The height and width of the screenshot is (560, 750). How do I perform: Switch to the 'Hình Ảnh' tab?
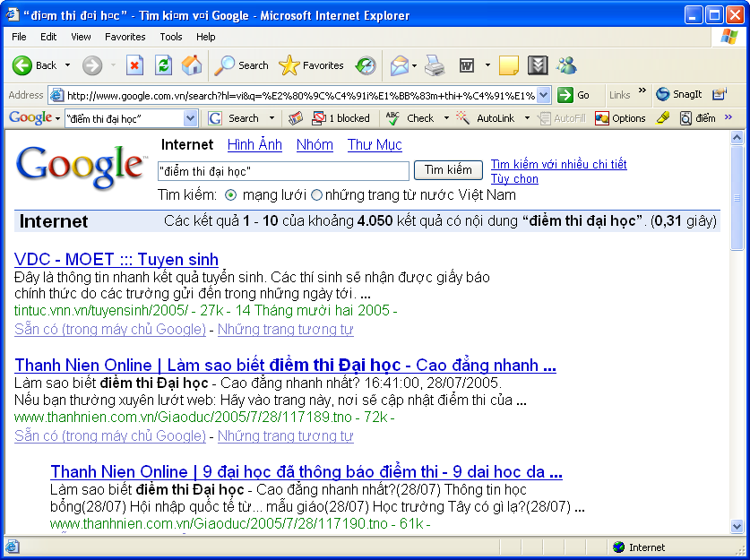254,144
